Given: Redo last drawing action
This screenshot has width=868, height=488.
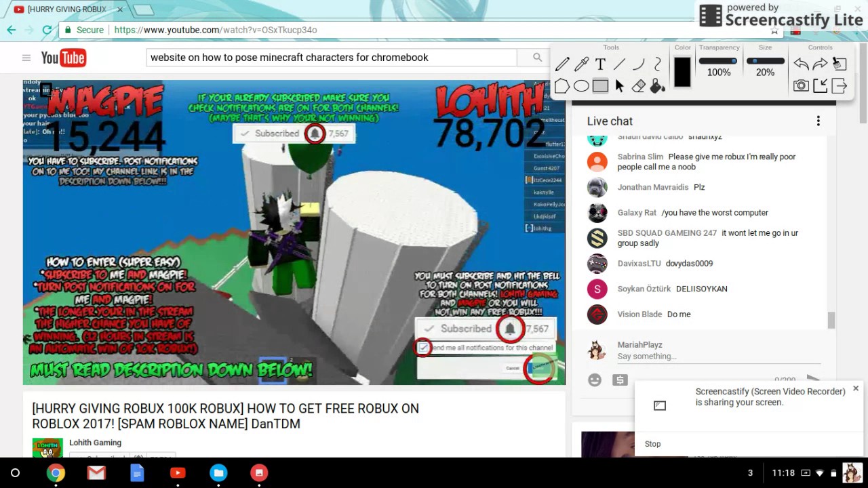Looking at the screenshot, I should [x=820, y=64].
